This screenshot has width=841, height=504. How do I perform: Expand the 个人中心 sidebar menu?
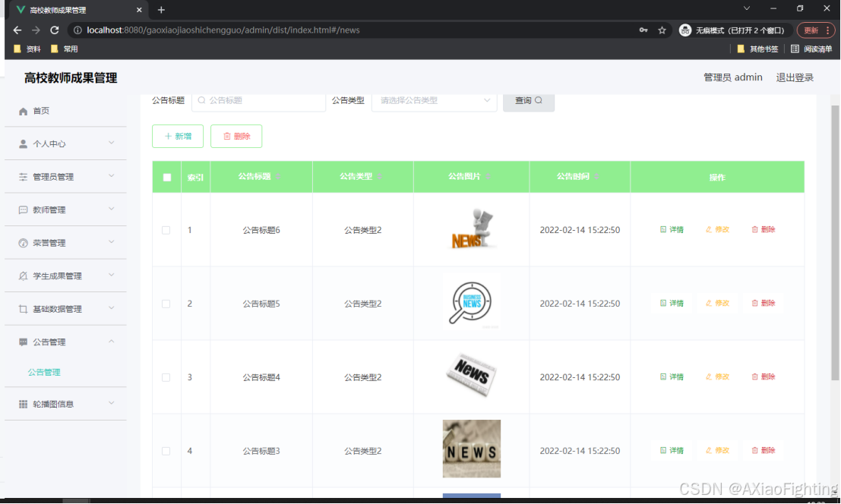(x=65, y=143)
